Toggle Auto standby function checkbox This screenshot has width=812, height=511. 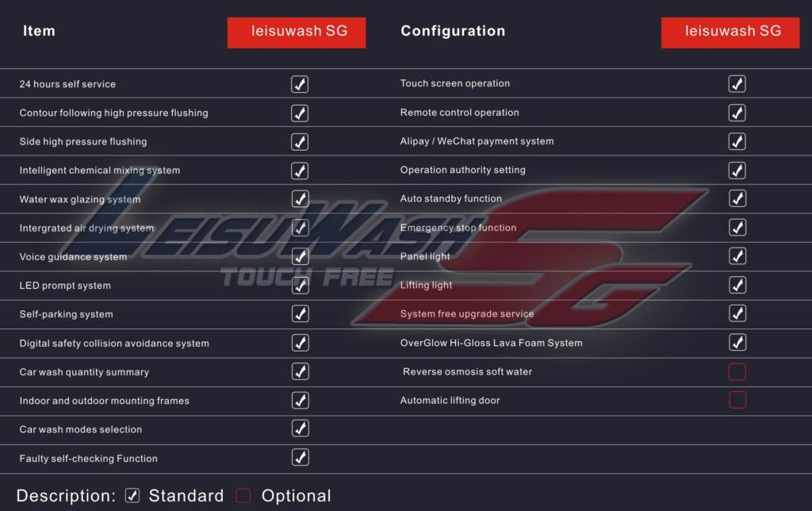(x=737, y=198)
